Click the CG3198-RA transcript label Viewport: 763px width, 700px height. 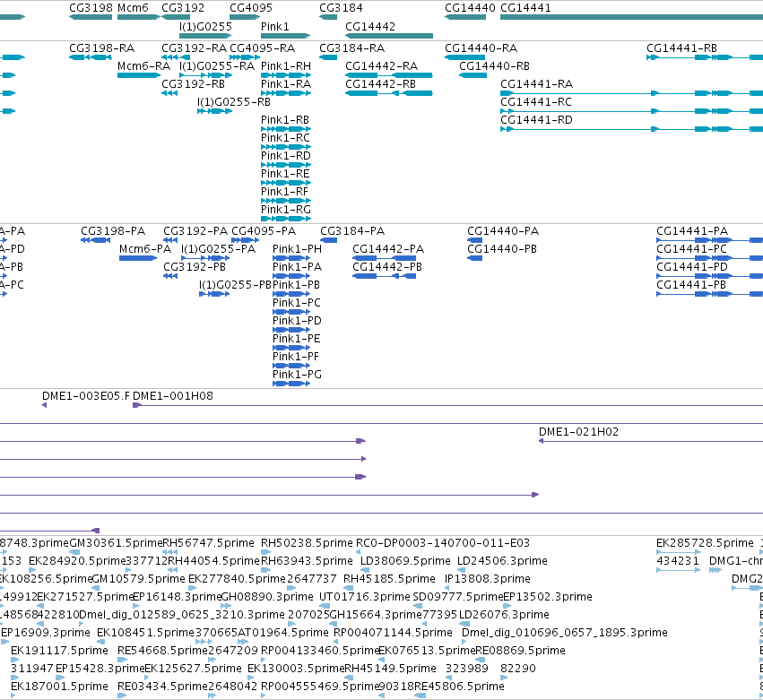pyautogui.click(x=101, y=48)
